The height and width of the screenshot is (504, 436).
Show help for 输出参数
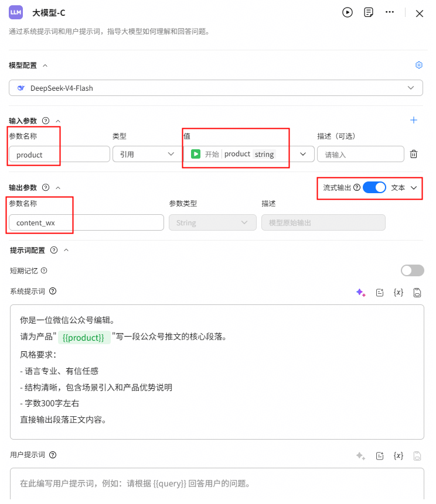coord(46,187)
